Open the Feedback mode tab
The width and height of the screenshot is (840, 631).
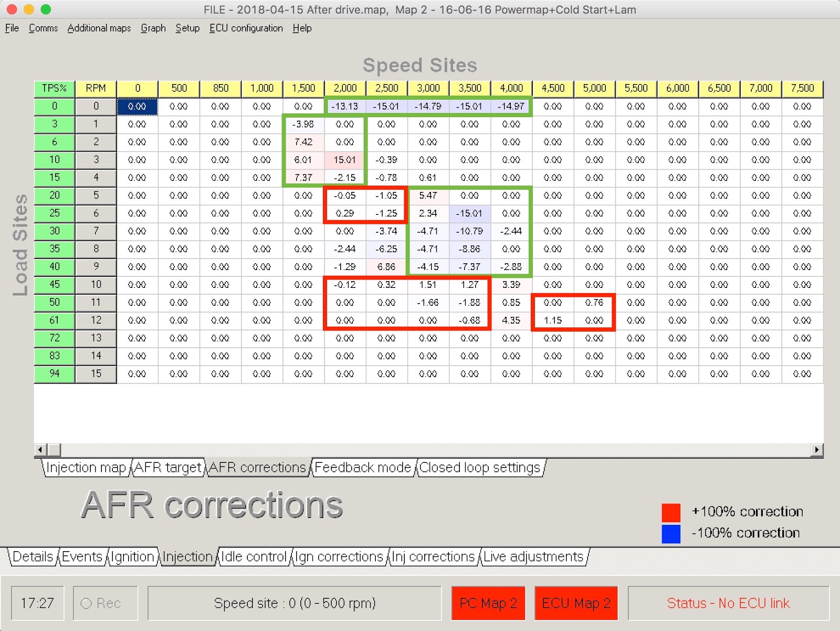tap(363, 467)
